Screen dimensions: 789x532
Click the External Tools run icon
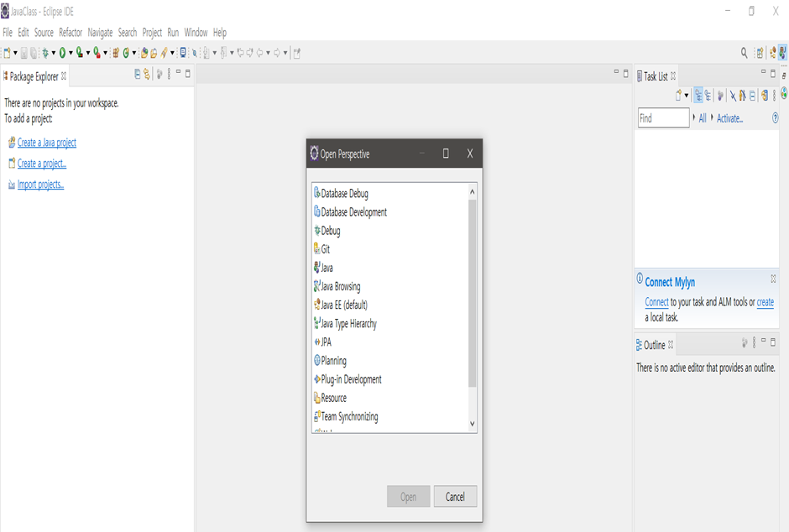[97, 52]
